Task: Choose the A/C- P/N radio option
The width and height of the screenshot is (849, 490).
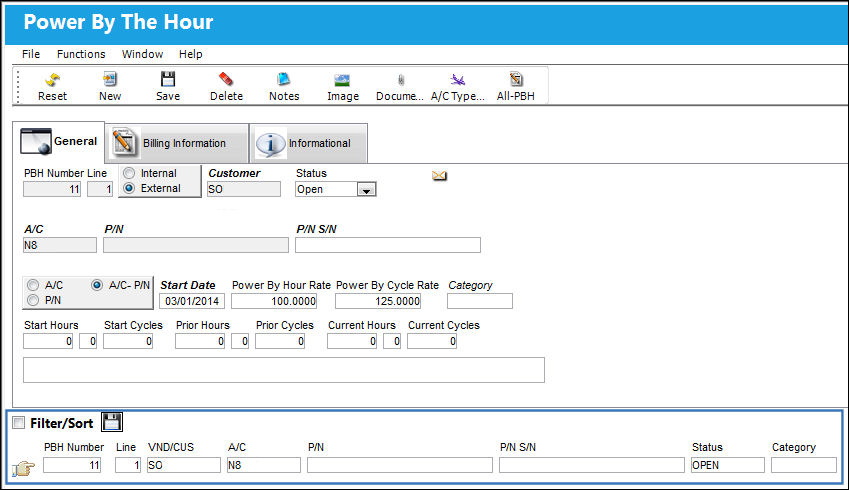Action: tap(97, 285)
